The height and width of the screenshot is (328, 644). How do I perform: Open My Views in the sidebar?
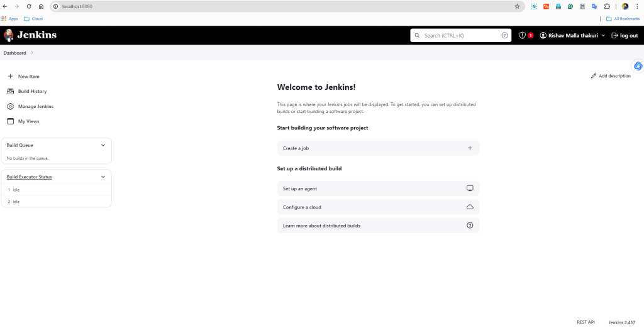pyautogui.click(x=23, y=121)
